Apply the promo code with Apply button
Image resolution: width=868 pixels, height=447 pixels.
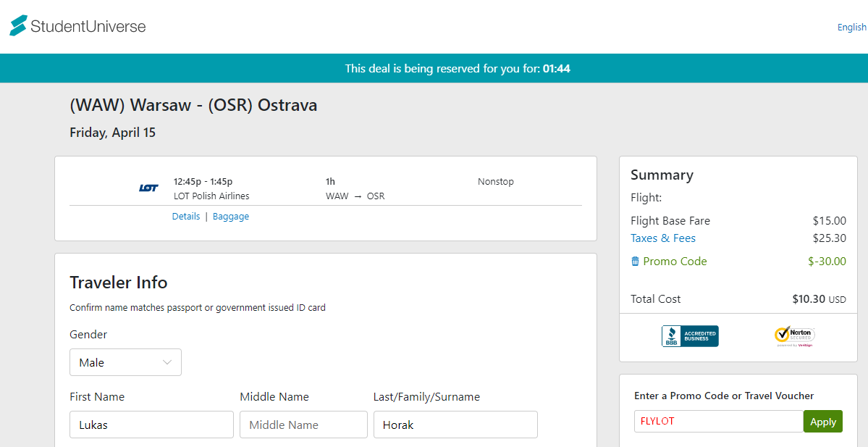tap(822, 422)
